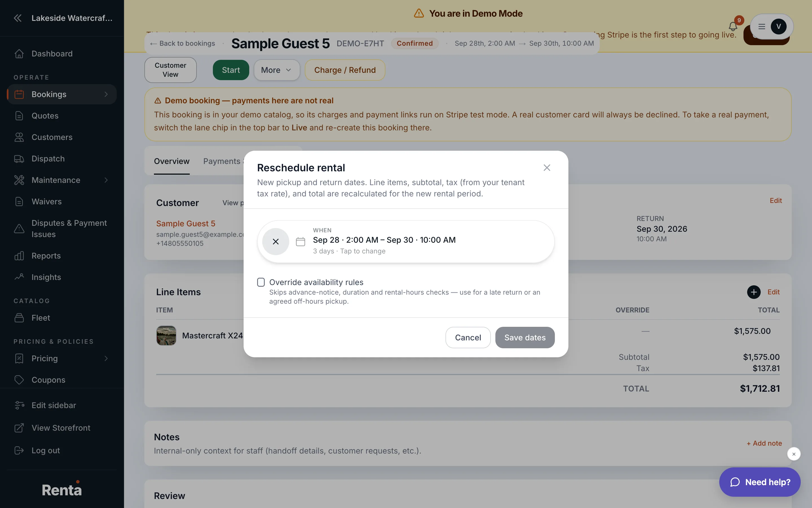Open the Need help chat
This screenshot has width=812, height=508.
[x=760, y=482]
